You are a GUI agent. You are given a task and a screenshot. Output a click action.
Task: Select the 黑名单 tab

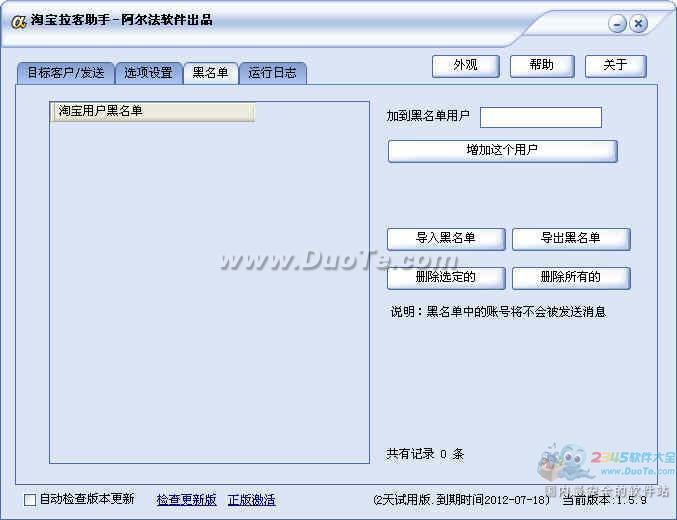click(211, 73)
